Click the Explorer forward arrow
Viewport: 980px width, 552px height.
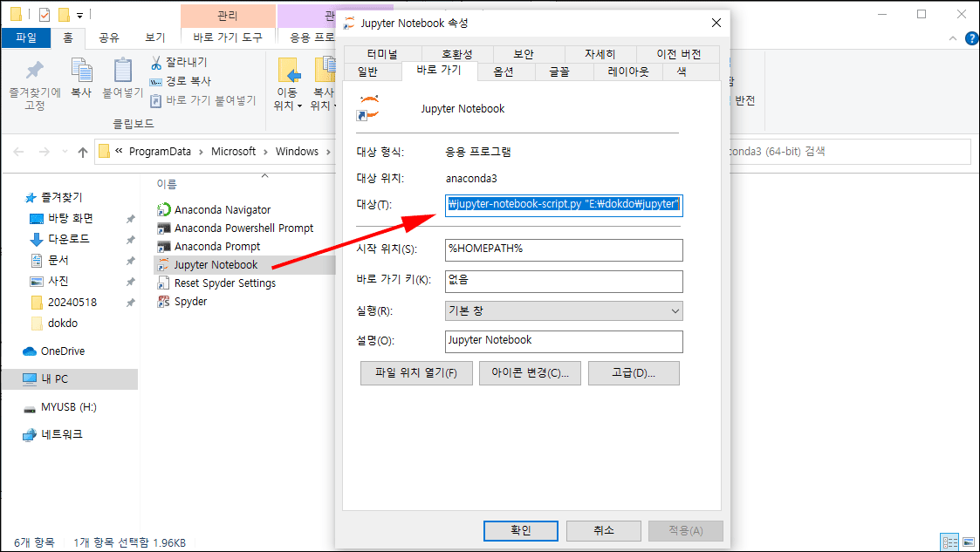[44, 152]
